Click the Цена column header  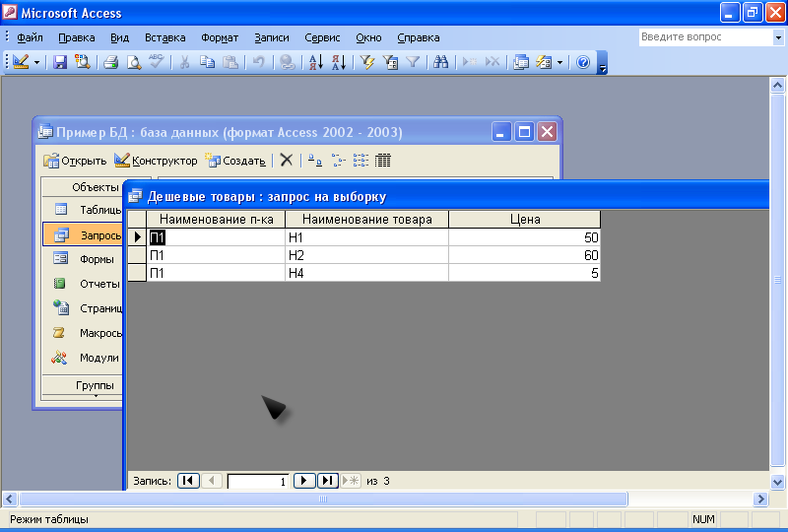pos(525,220)
